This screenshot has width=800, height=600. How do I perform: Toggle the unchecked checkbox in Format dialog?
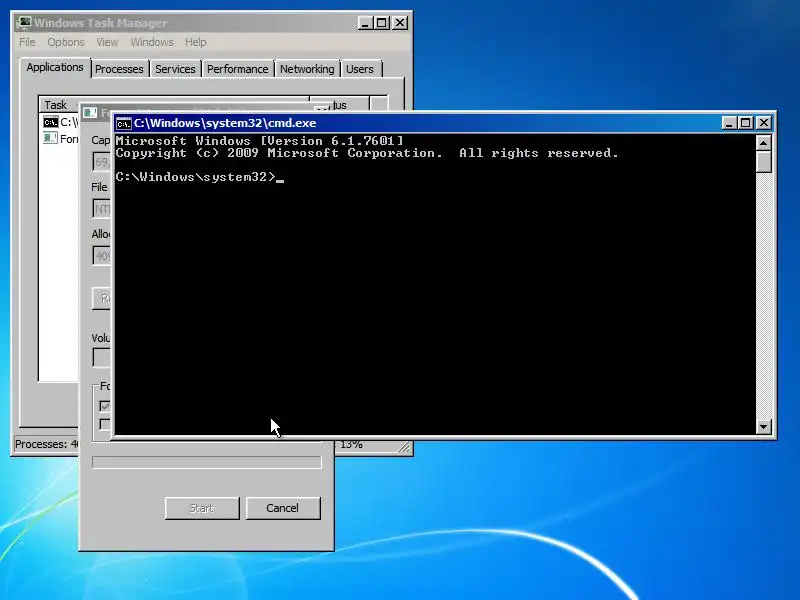click(105, 424)
